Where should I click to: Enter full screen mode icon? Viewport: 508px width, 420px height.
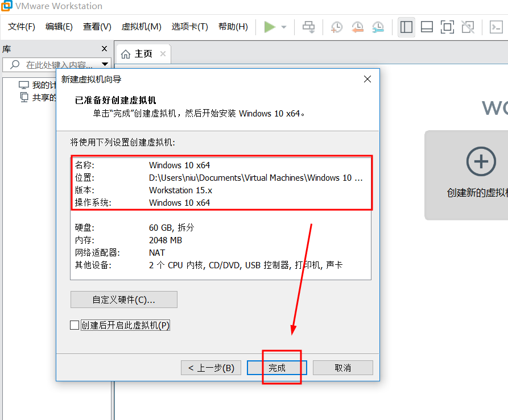click(x=447, y=27)
